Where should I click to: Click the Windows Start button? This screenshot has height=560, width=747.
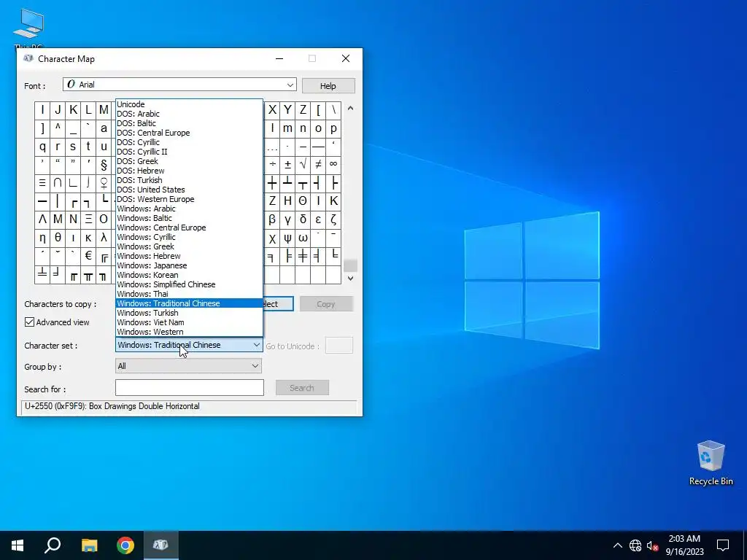click(18, 545)
